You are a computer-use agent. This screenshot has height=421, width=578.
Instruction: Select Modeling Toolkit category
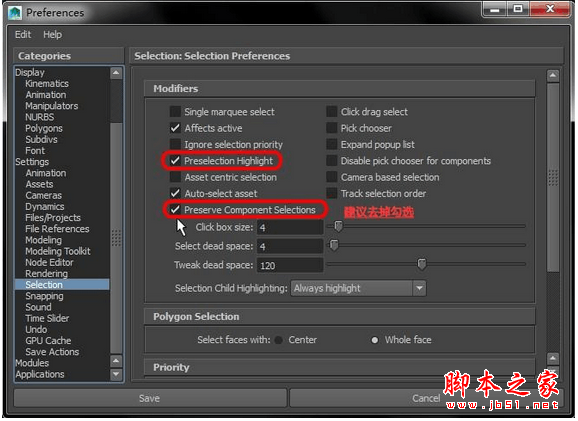pos(58,251)
